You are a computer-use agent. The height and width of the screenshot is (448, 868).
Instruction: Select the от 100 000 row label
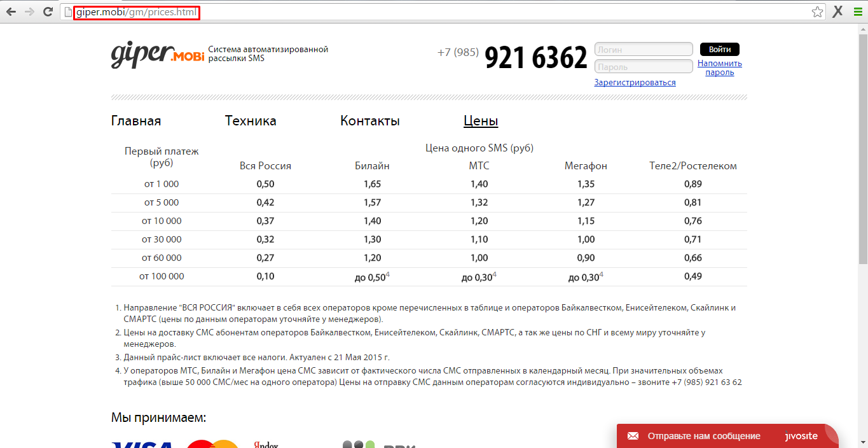point(162,276)
